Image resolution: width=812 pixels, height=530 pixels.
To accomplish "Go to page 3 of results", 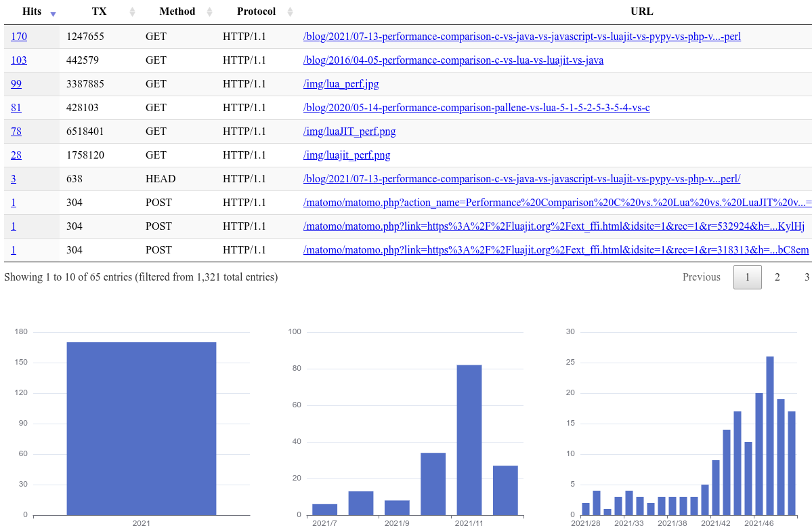I will [807, 277].
